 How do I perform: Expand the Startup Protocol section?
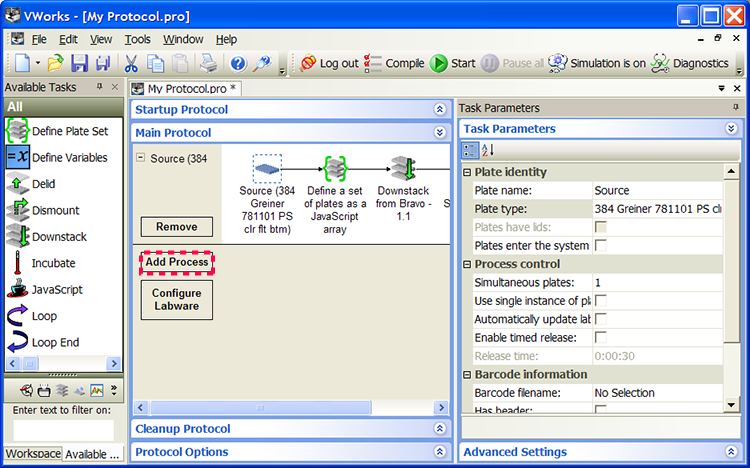(439, 109)
